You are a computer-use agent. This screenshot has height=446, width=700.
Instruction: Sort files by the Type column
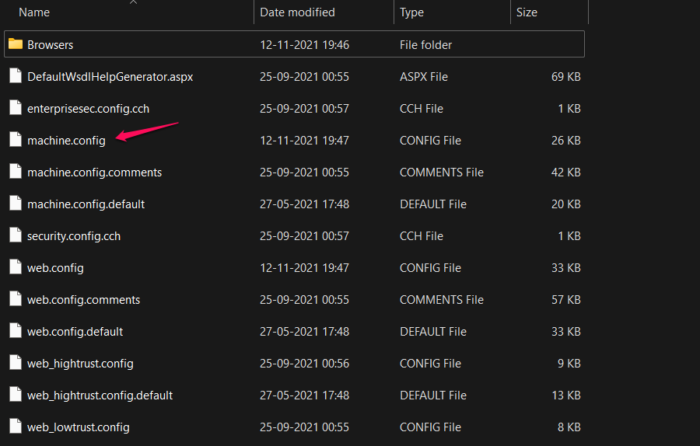click(x=412, y=13)
